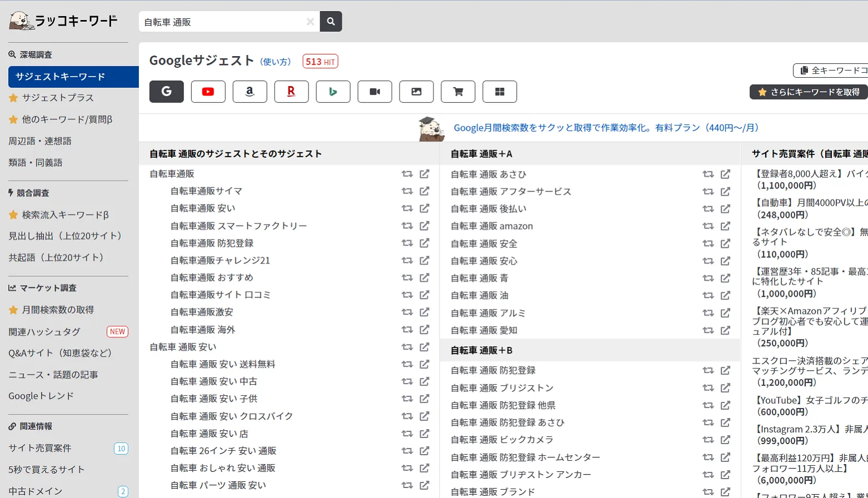Open 周辺語・連想語 menu item
The image size is (868, 498).
pos(40,141)
